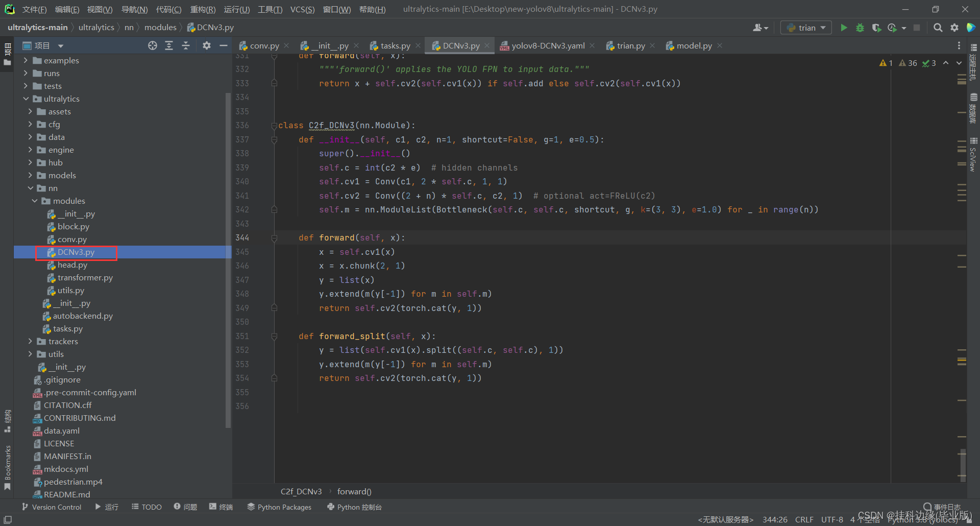Open the VCS(S) menu
Viewport: 980px width, 526px height.
tap(302, 10)
